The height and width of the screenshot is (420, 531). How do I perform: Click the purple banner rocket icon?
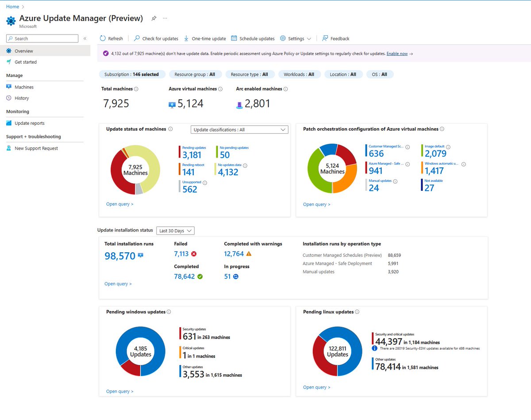[x=106, y=53]
